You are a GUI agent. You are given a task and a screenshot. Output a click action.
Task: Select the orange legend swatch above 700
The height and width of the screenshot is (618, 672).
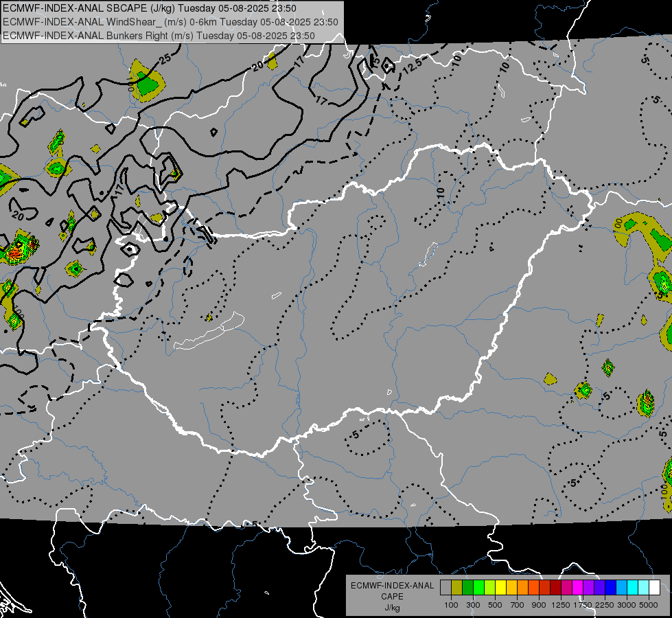pos(523,588)
